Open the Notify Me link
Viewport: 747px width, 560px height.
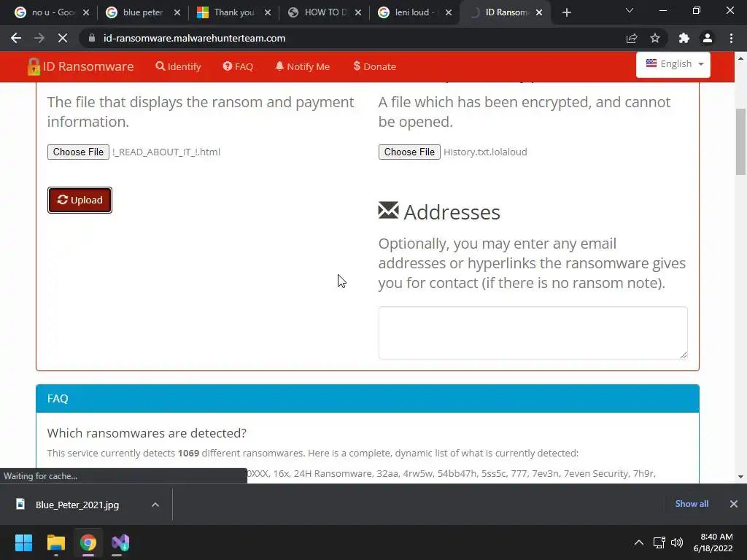point(302,66)
